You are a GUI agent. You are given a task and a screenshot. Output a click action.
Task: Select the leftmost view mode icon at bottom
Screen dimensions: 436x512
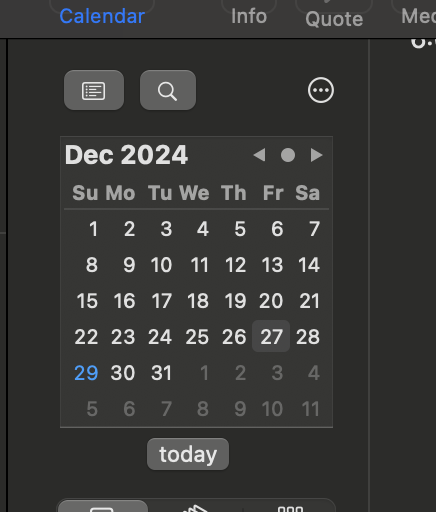pos(103,507)
